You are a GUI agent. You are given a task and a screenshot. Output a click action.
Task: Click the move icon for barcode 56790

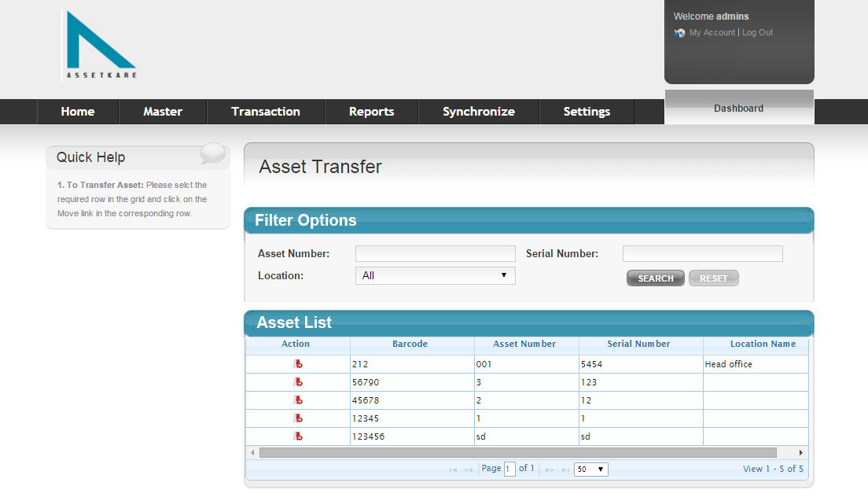(298, 382)
